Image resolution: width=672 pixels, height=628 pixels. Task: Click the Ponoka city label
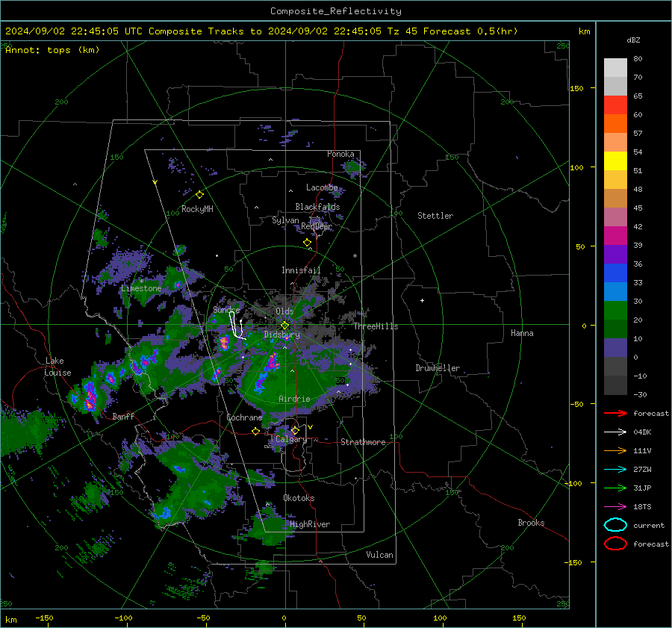click(340, 154)
